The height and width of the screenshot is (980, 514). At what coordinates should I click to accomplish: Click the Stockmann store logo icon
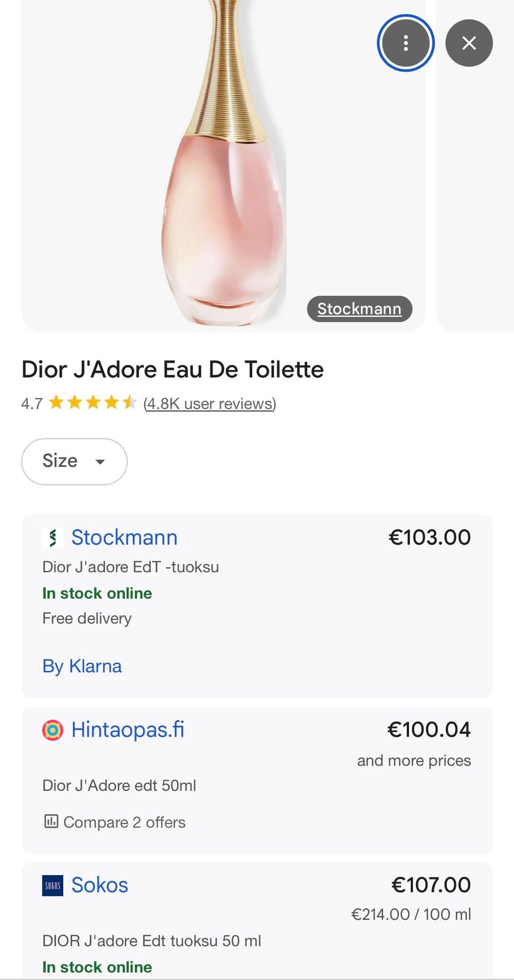coord(52,538)
